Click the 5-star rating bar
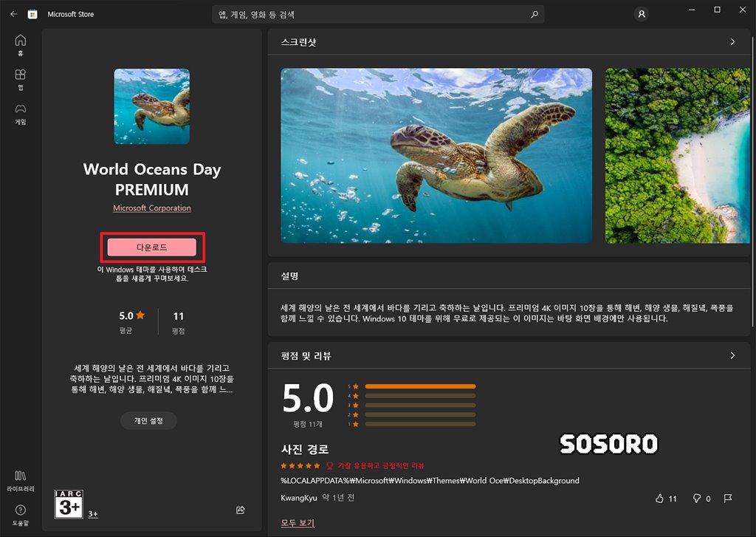This screenshot has width=756, height=537. 420,386
